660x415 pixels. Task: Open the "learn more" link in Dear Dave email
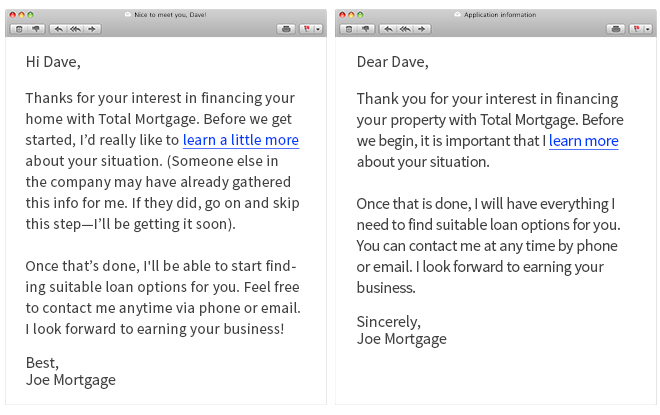coord(583,141)
